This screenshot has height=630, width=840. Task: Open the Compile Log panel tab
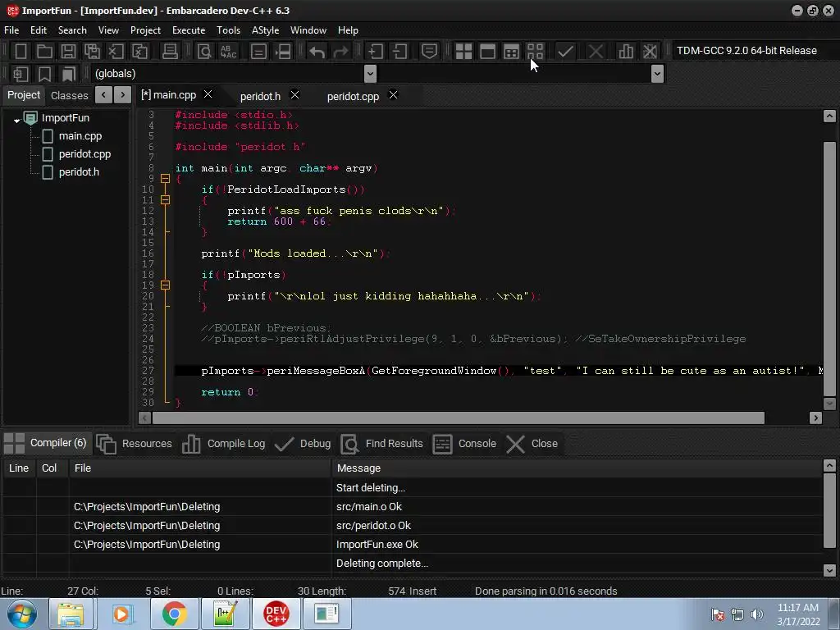pyautogui.click(x=224, y=444)
